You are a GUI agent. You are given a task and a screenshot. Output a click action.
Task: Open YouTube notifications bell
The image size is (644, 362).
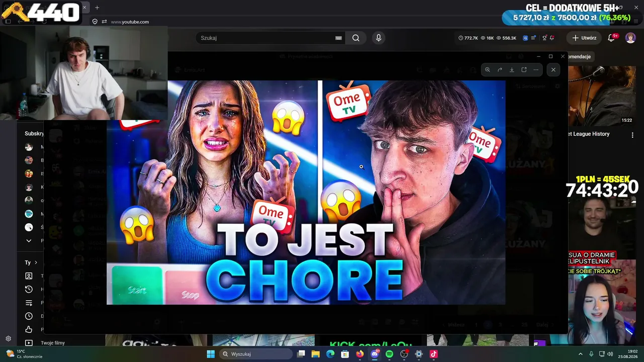pyautogui.click(x=611, y=38)
